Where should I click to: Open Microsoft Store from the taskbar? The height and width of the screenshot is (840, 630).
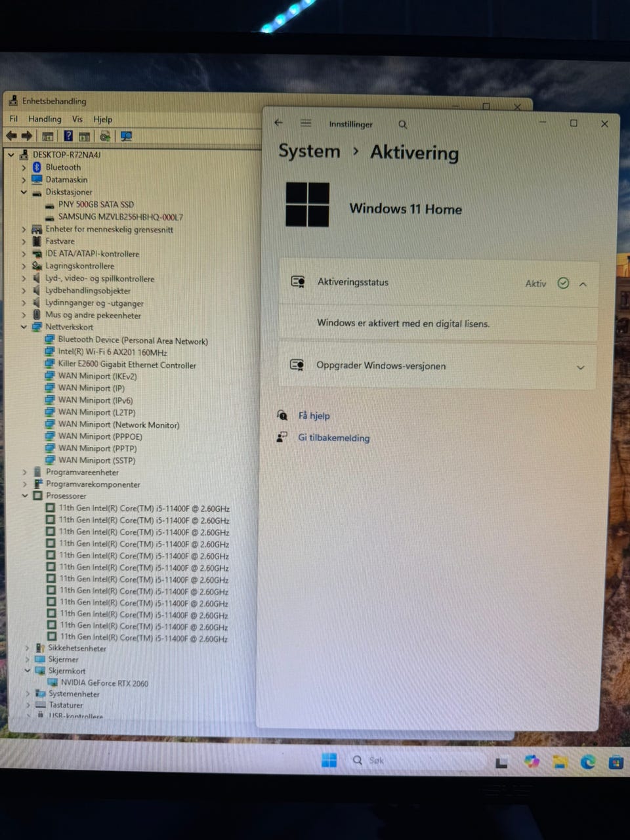click(616, 762)
